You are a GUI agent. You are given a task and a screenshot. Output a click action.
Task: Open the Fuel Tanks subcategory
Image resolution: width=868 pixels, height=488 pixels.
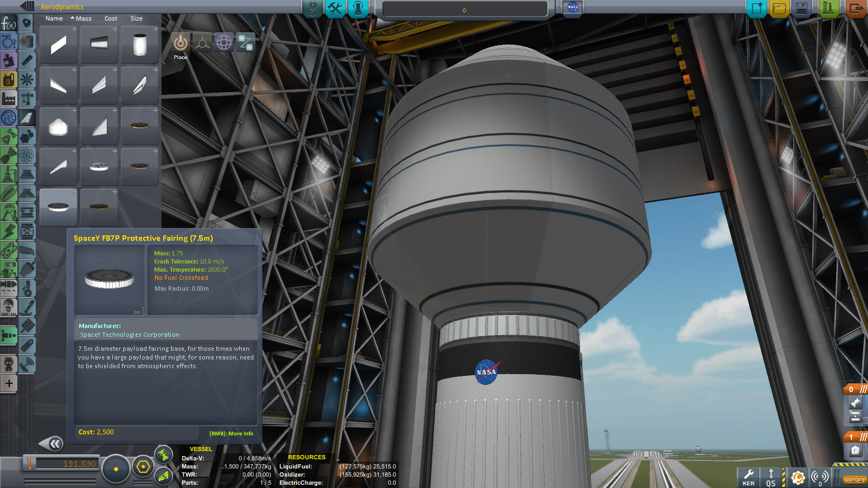(27, 42)
